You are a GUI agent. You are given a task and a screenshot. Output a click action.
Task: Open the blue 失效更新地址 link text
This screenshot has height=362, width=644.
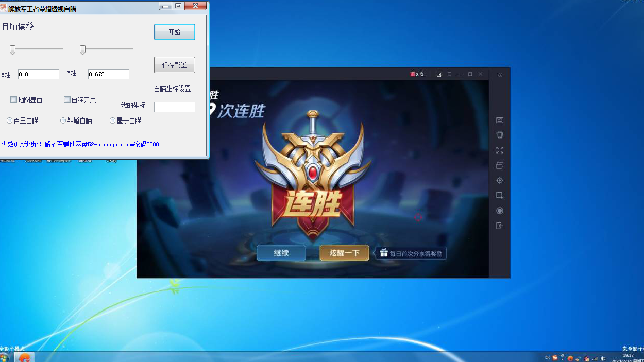tap(80, 145)
